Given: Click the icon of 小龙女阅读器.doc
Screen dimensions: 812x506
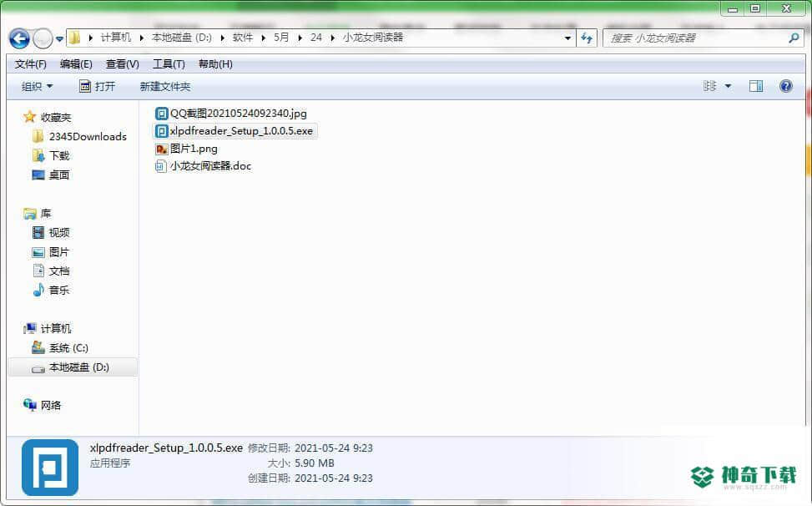Looking at the screenshot, I should click(161, 166).
